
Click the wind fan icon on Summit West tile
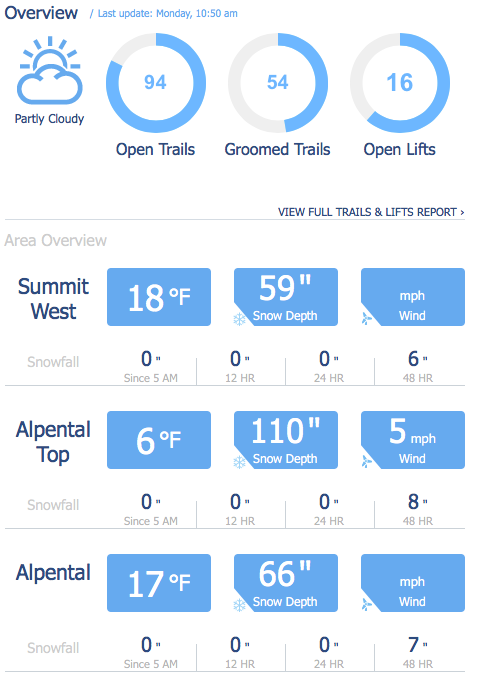(367, 320)
